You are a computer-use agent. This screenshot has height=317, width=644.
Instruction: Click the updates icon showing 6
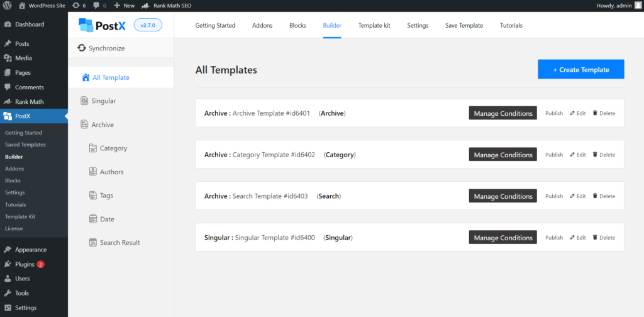pyautogui.click(x=79, y=6)
